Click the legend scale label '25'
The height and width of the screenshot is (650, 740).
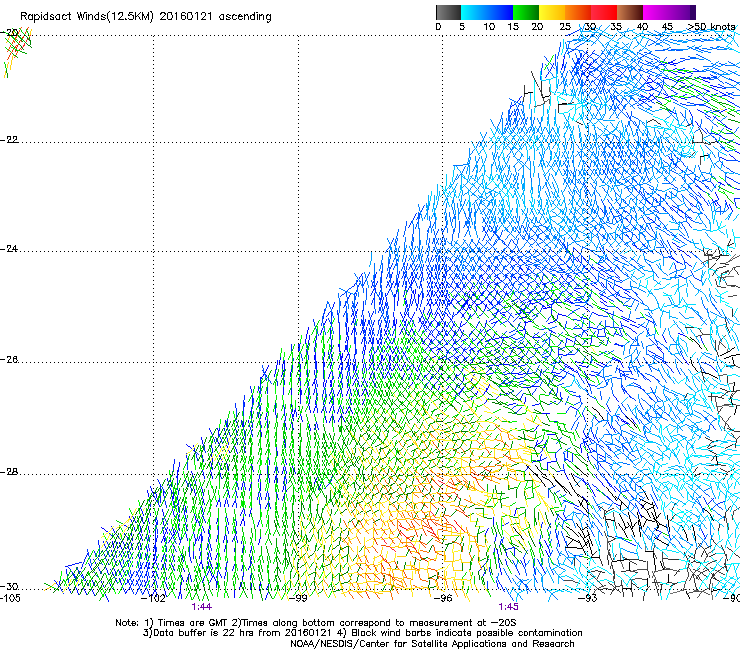[565, 27]
